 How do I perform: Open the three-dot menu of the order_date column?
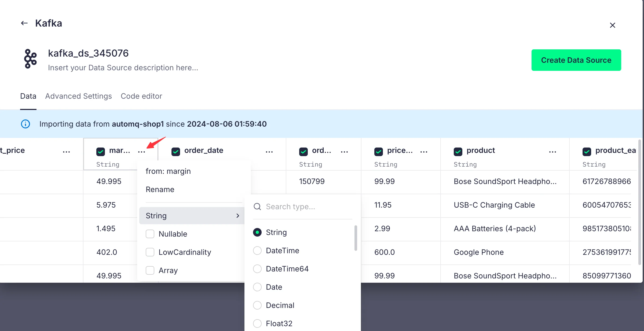(269, 152)
